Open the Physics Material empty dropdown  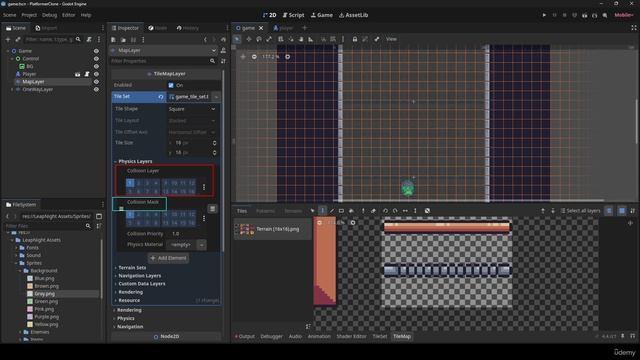tap(186, 245)
